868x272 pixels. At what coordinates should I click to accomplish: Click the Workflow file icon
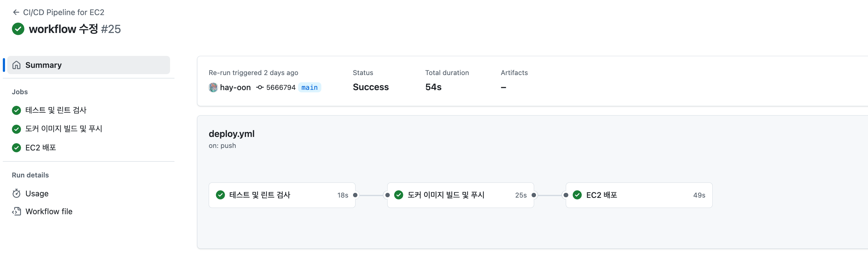coord(17,211)
